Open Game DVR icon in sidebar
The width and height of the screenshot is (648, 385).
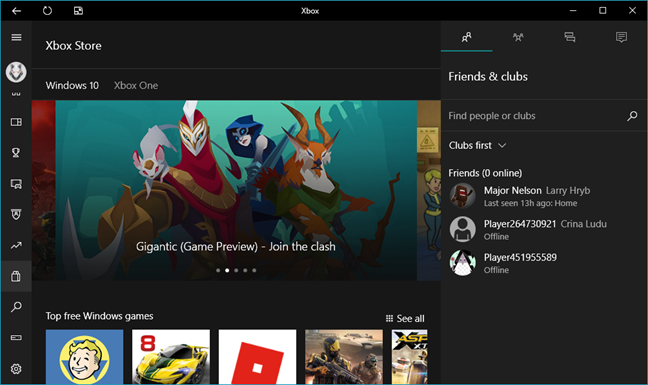tap(16, 184)
